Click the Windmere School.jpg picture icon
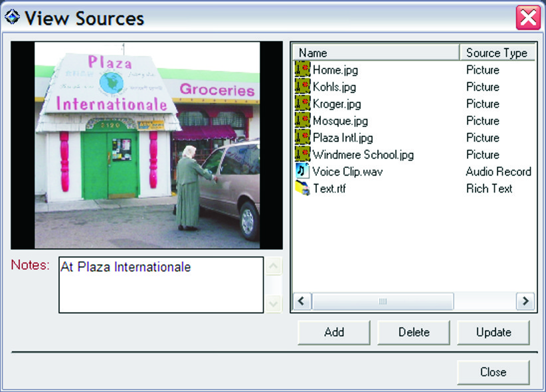The height and width of the screenshot is (392, 546). pyautogui.click(x=302, y=155)
